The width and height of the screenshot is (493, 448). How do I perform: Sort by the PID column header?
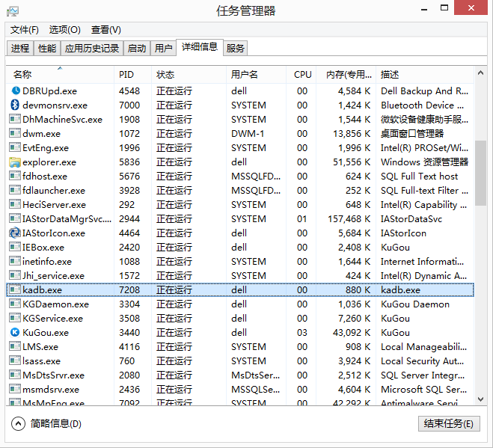pos(132,75)
